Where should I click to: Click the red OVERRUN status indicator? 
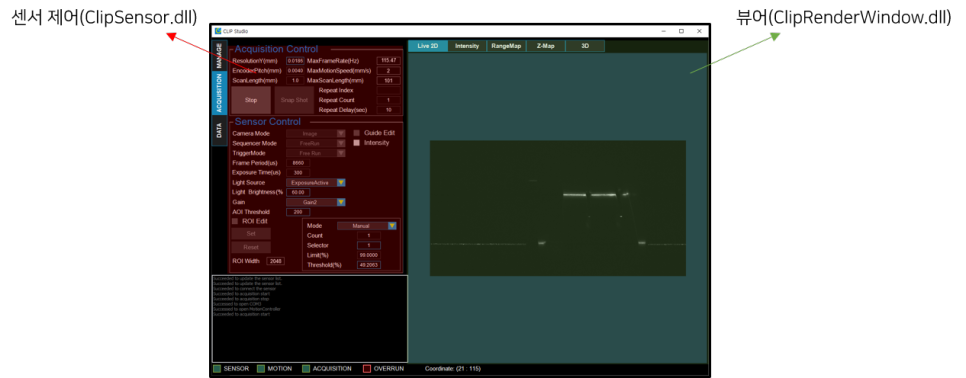click(367, 369)
